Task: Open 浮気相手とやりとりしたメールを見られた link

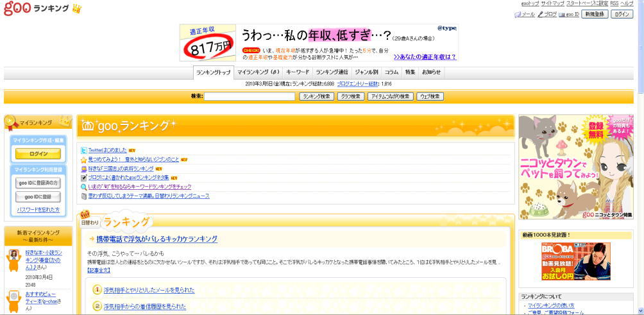Action: [x=149, y=291]
